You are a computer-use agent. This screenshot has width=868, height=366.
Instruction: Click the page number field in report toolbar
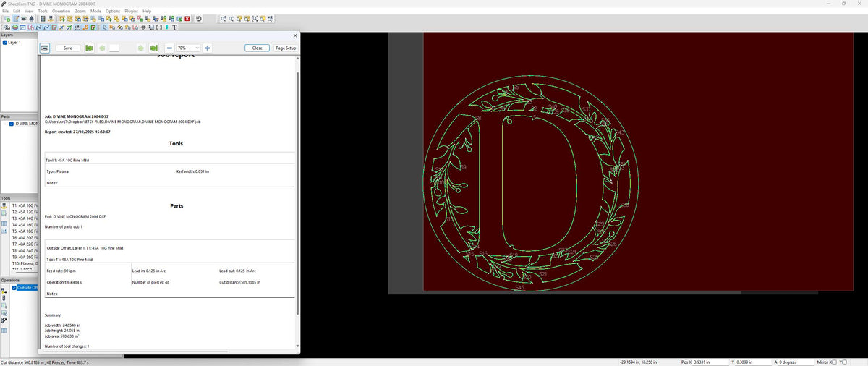[x=114, y=48]
